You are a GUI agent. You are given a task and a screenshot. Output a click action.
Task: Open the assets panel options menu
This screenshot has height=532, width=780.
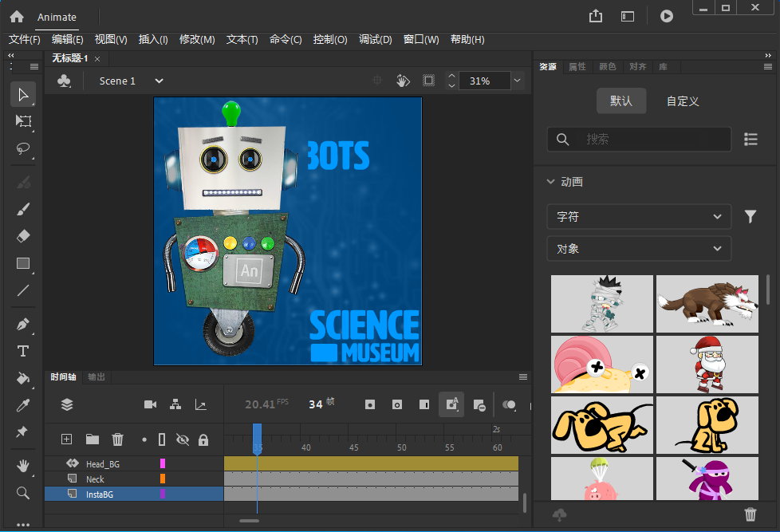tap(768, 66)
